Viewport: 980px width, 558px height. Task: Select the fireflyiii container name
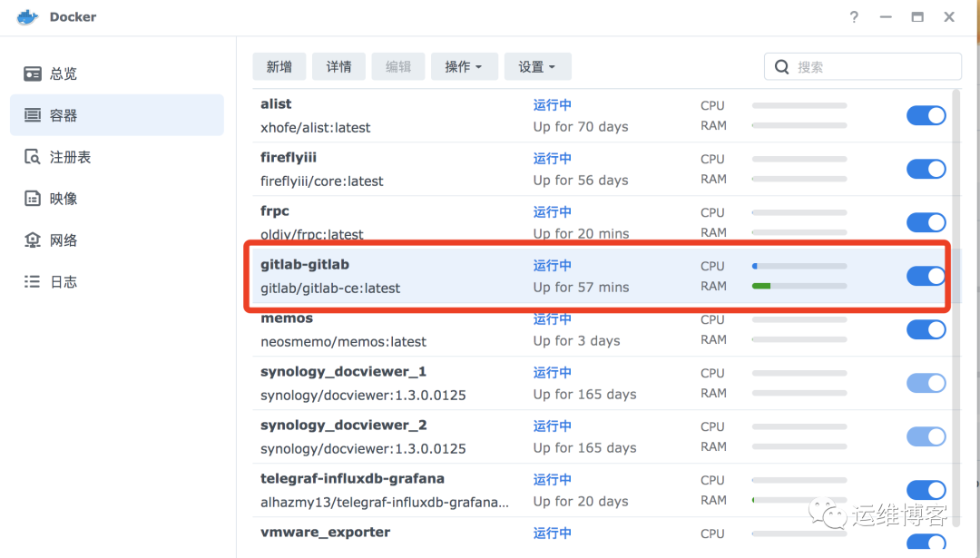pos(289,158)
